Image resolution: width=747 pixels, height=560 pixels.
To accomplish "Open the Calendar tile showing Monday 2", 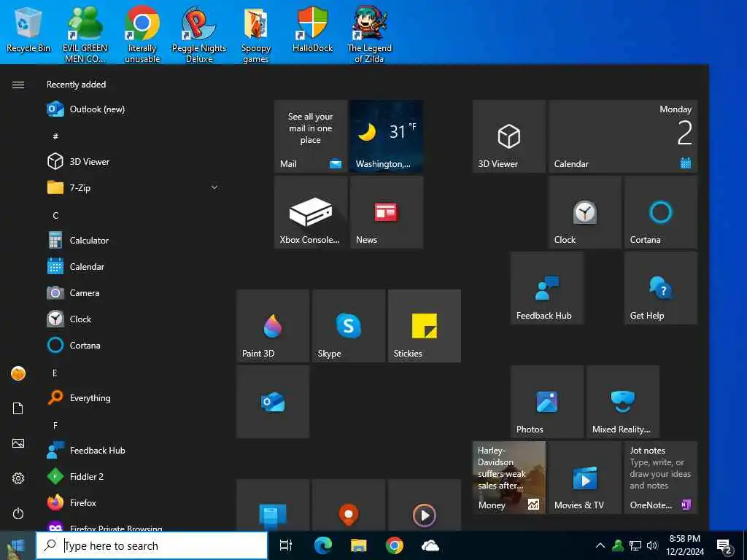I will click(x=623, y=136).
